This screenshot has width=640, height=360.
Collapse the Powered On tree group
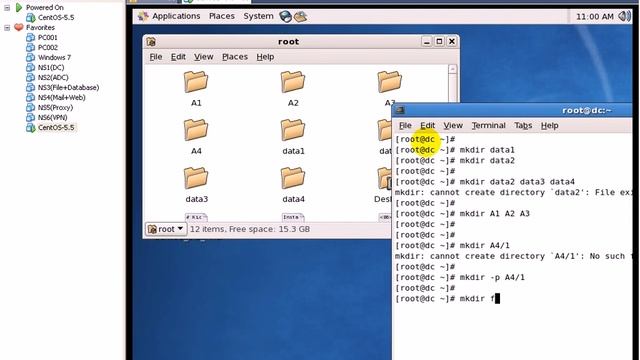point(7,8)
